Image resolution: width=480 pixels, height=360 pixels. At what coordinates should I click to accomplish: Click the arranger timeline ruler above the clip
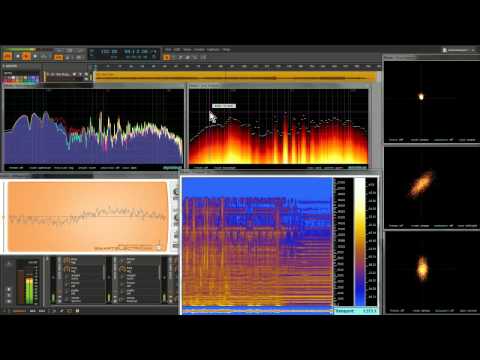(237, 67)
